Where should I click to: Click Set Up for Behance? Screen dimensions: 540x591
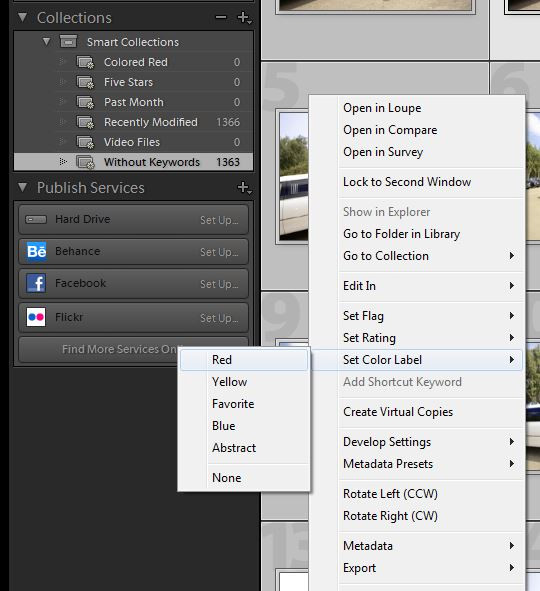[x=219, y=252]
